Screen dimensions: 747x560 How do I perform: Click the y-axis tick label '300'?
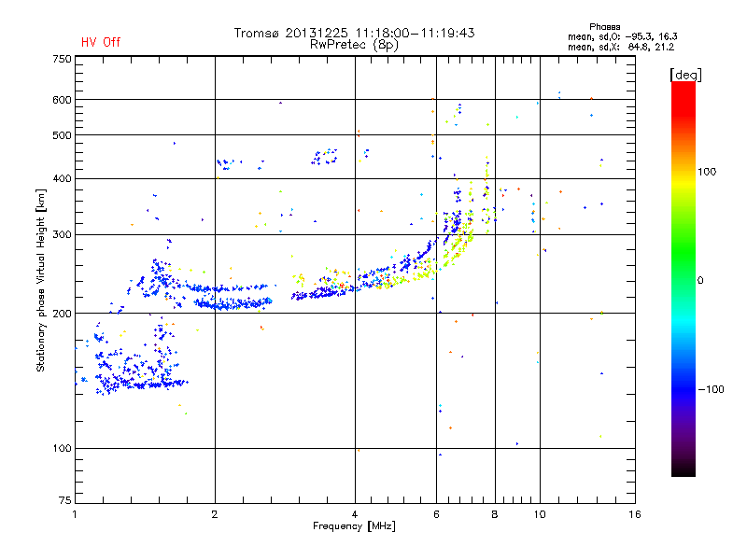(x=62, y=235)
